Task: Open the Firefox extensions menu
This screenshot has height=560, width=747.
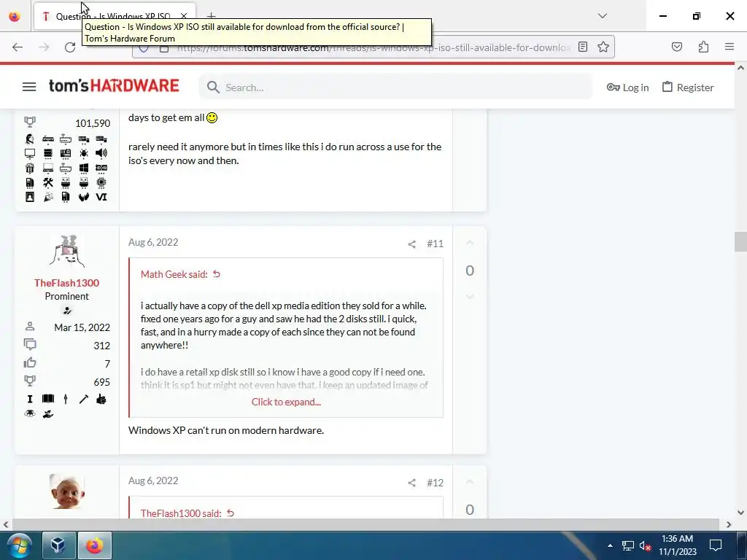Action: coord(703,47)
